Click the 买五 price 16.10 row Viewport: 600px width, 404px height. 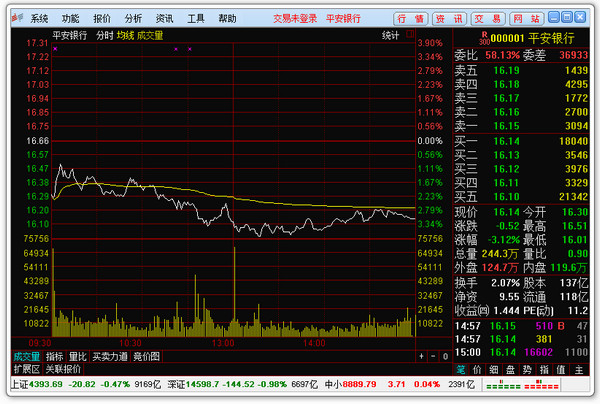521,197
